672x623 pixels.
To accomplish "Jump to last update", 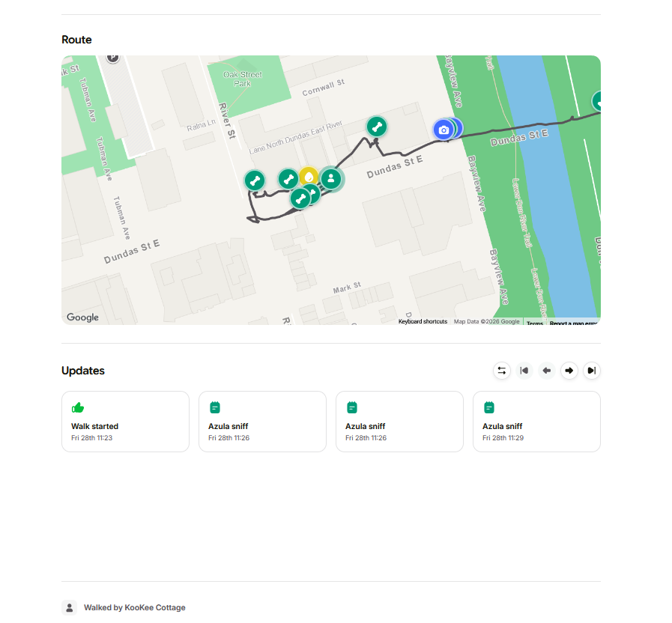I will [592, 371].
